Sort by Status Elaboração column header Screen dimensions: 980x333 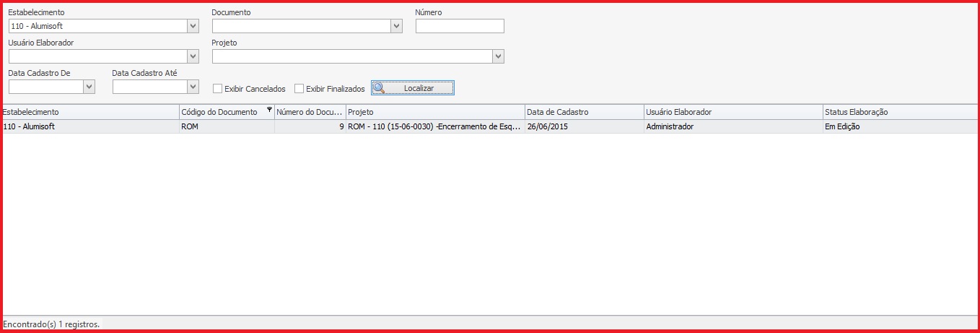point(901,112)
